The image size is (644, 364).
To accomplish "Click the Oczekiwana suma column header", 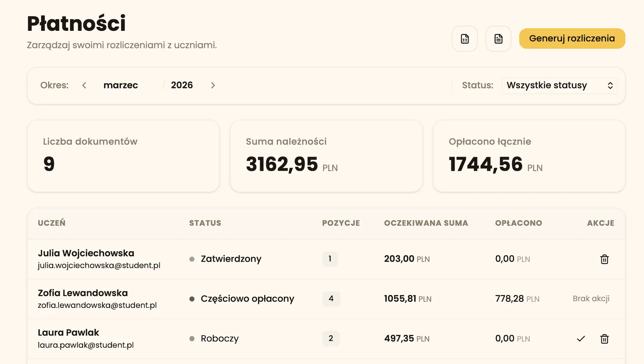I will tap(426, 223).
